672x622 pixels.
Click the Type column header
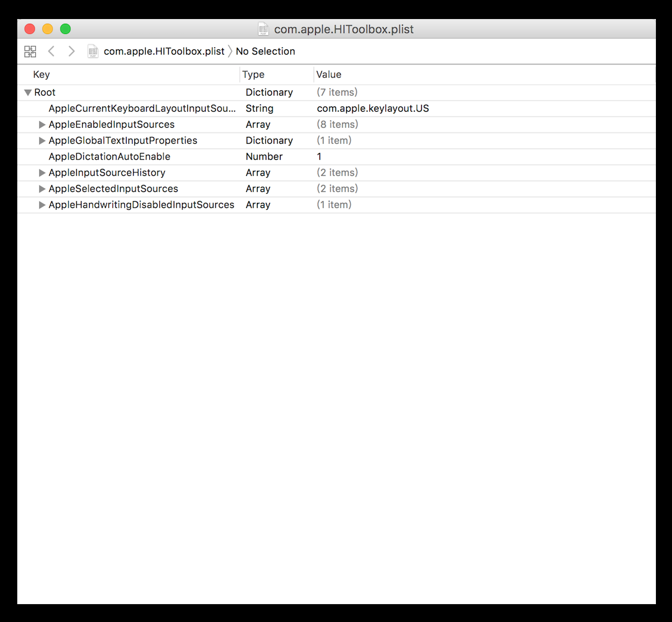click(253, 74)
